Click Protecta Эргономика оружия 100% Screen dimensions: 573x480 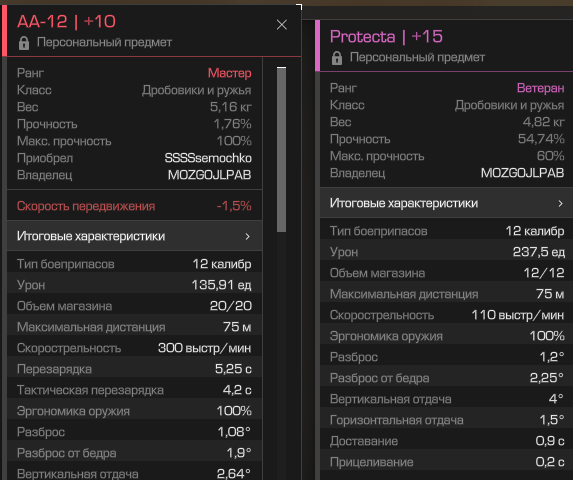point(447,336)
